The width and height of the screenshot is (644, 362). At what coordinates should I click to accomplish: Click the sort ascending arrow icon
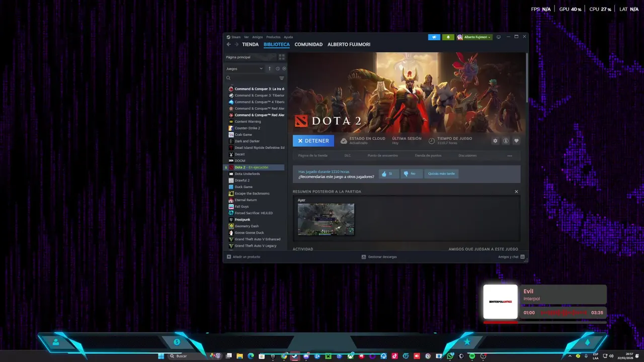269,68
